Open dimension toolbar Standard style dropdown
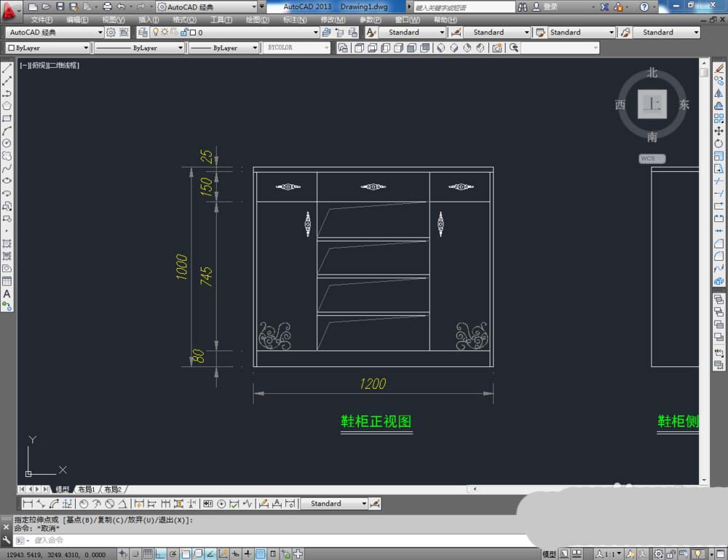 tap(334, 503)
